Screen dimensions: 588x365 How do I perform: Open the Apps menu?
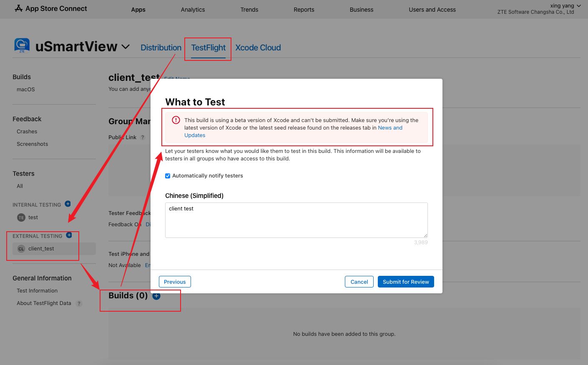(138, 10)
